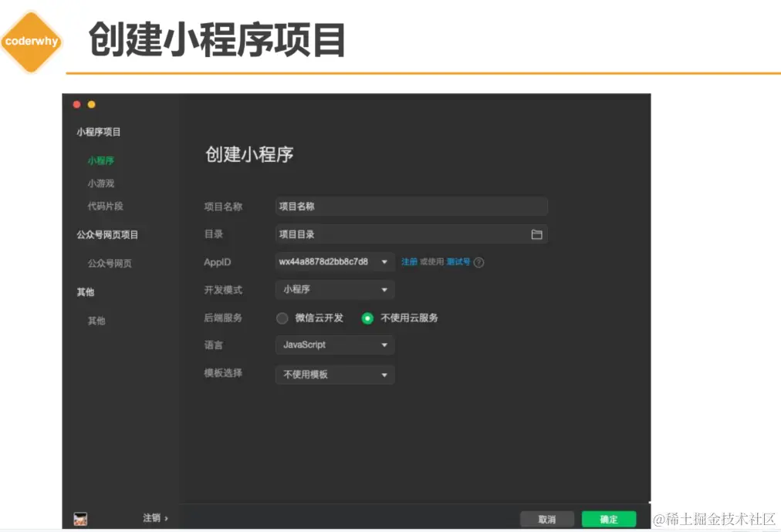The height and width of the screenshot is (532, 781).
Task: Click the 取消 button
Action: click(x=547, y=519)
